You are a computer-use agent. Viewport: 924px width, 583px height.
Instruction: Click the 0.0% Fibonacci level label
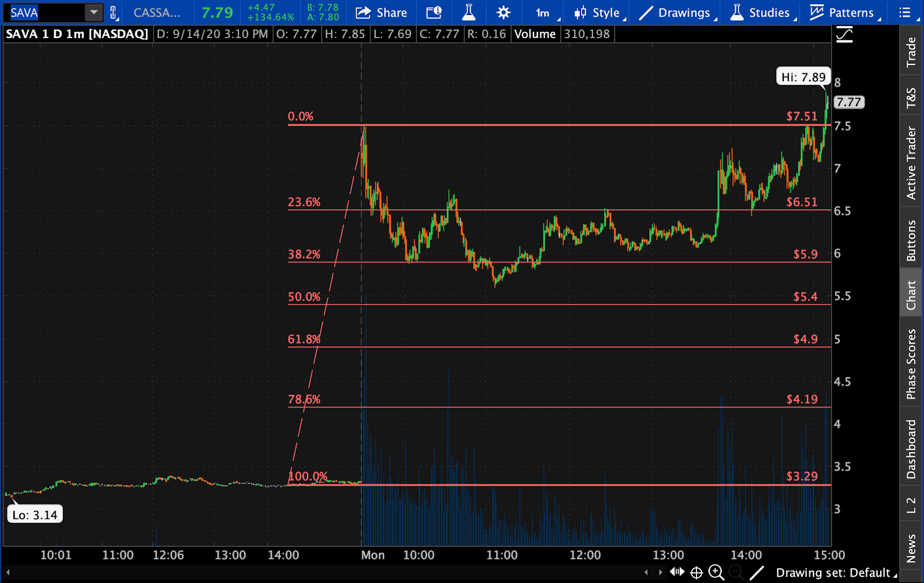coord(300,116)
